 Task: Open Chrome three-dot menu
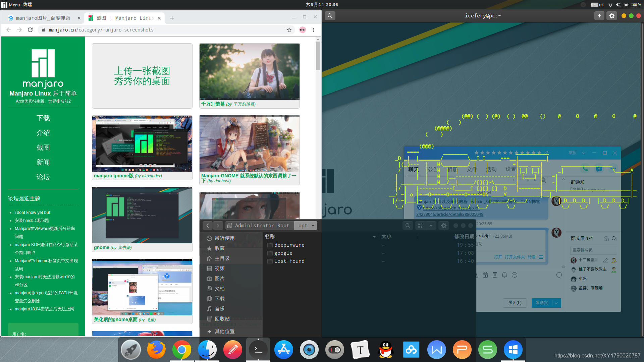click(x=313, y=30)
